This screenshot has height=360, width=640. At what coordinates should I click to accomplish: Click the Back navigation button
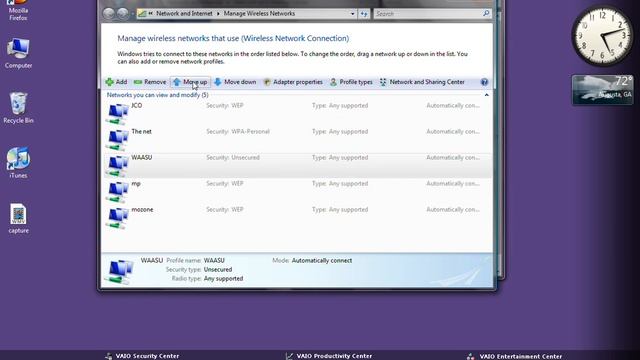109,13
